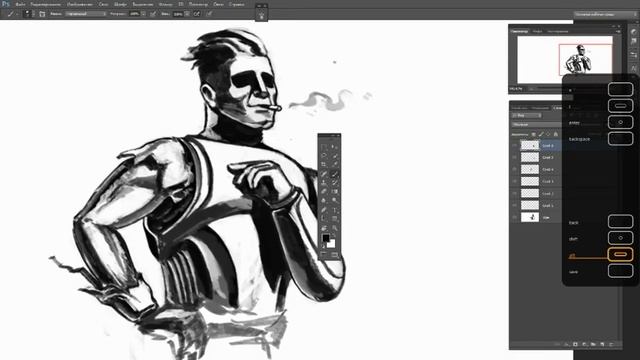Toggle pressure for opacity

153,13
